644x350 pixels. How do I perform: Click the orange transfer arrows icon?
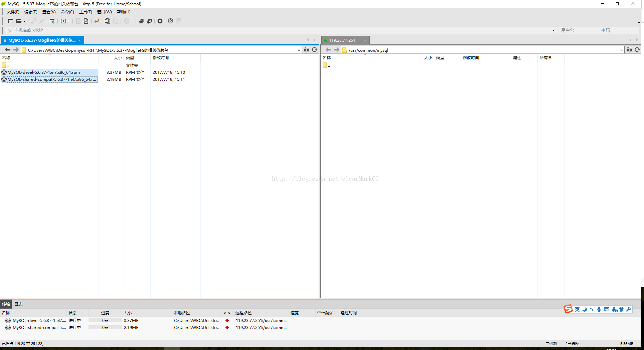pos(97,21)
